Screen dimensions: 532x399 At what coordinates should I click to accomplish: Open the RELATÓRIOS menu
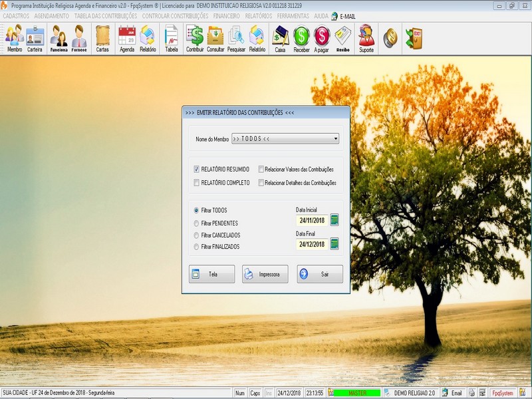[259, 16]
